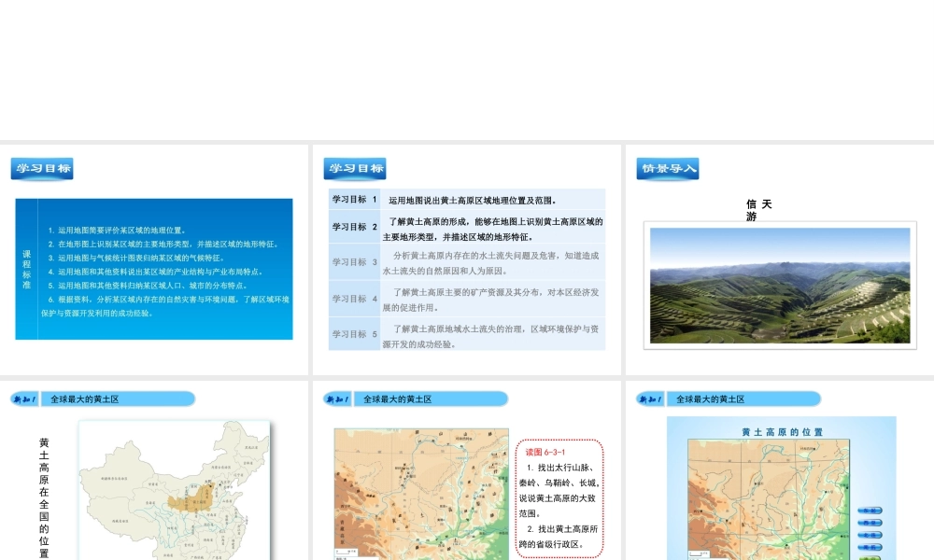Click the second blue pill button beside the 黄土高原的位置 map
The width and height of the screenshot is (934, 560).
(x=870, y=523)
